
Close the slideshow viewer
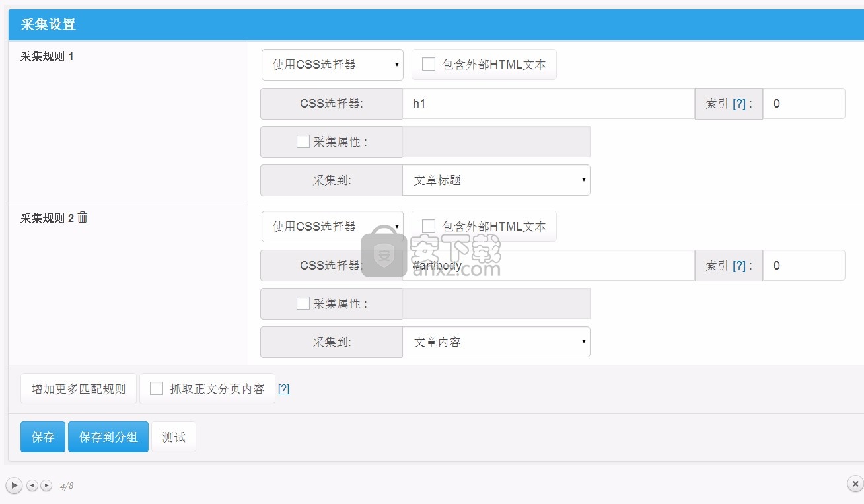click(855, 484)
